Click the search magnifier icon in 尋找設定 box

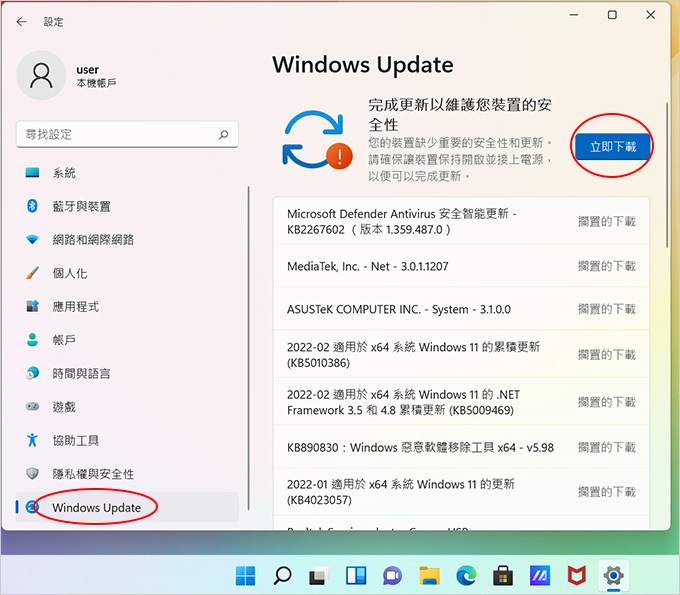pos(224,134)
